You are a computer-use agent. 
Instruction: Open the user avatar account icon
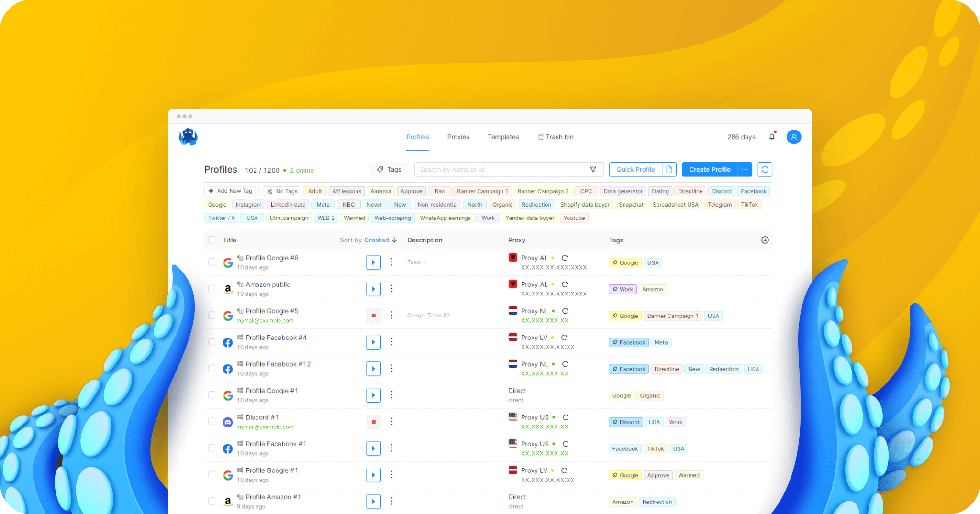pos(794,137)
